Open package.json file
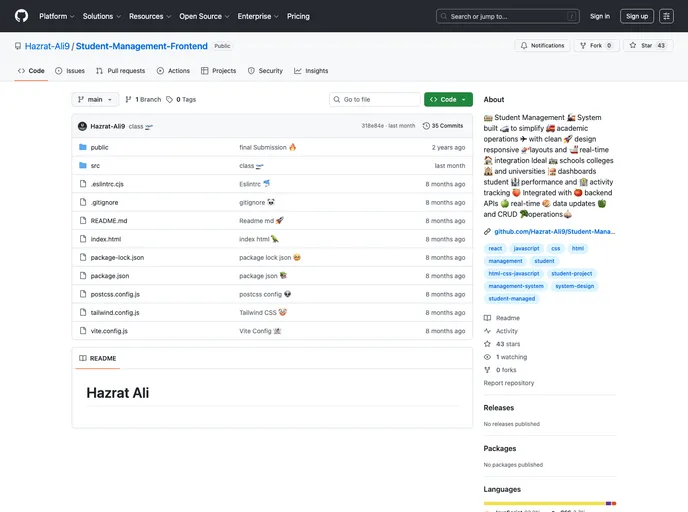688x512 pixels. coord(110,276)
